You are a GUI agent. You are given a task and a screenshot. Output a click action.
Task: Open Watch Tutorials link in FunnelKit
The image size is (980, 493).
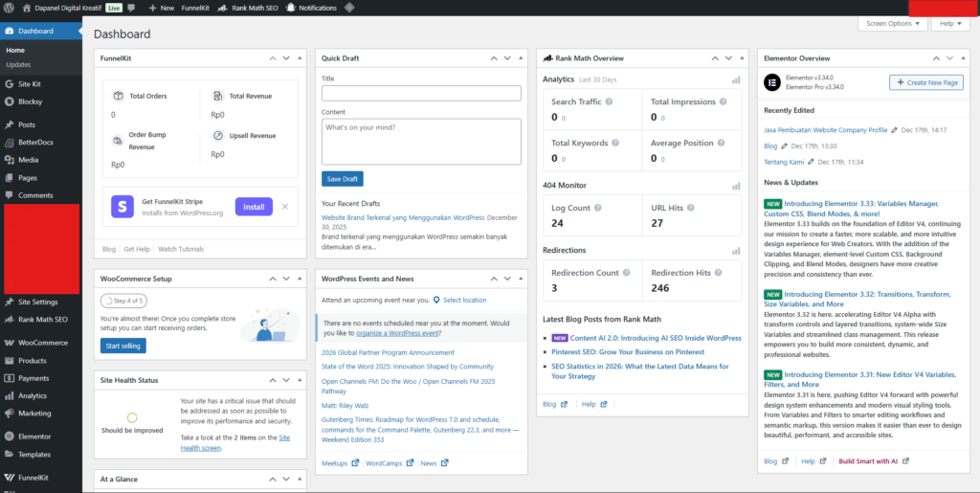pos(181,249)
